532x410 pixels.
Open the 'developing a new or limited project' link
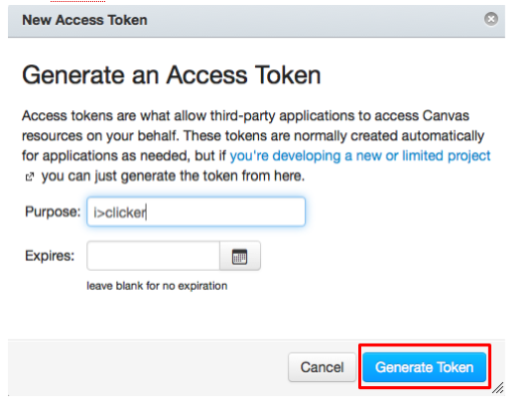coord(360,156)
